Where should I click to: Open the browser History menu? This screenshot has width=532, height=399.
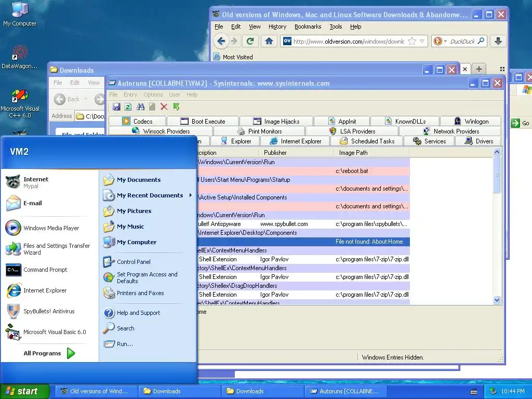tap(277, 26)
